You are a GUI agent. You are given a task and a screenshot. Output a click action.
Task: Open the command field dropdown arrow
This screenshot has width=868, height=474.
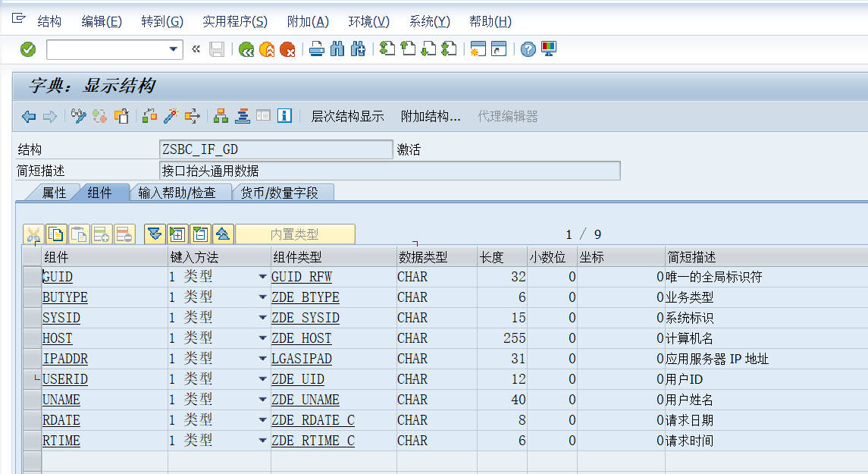tap(174, 49)
